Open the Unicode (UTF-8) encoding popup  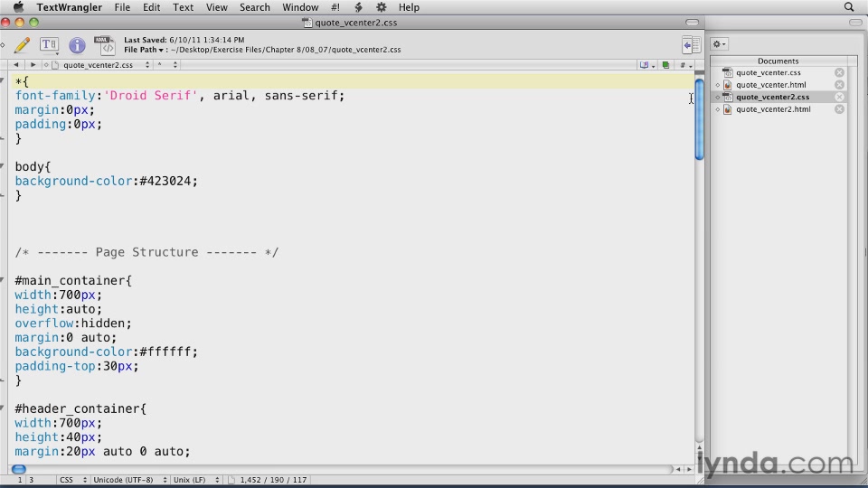(x=130, y=480)
